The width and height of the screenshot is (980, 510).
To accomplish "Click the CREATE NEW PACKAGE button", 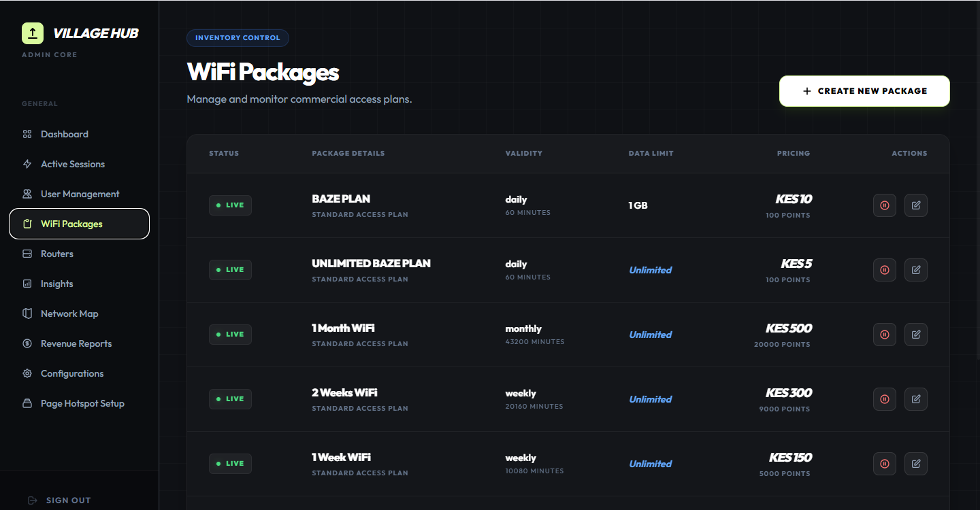I will 864,90.
